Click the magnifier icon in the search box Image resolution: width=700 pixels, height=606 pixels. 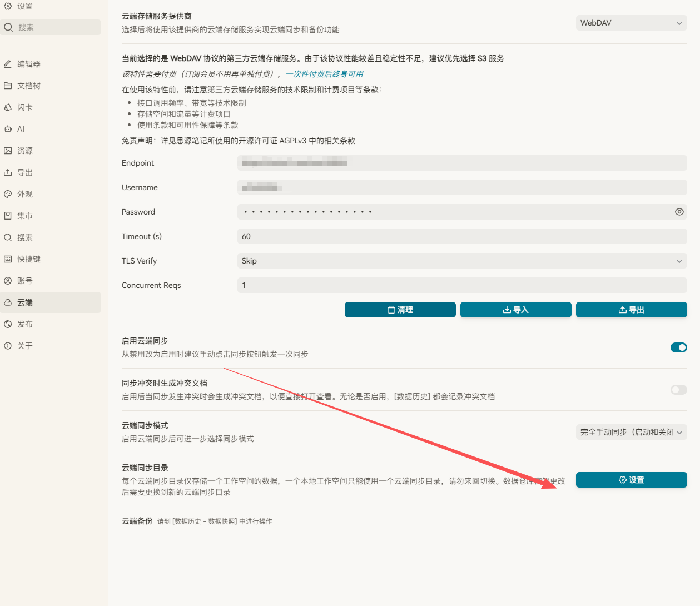(8, 27)
